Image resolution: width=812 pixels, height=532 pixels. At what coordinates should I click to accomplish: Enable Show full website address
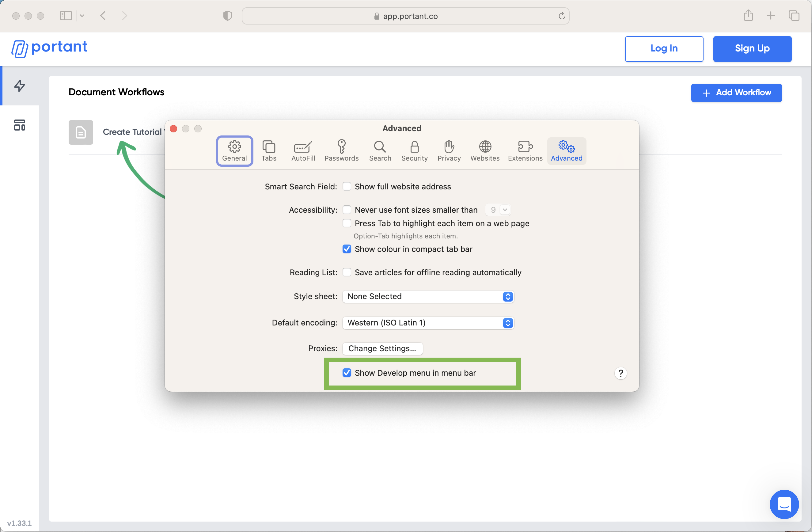click(x=347, y=186)
